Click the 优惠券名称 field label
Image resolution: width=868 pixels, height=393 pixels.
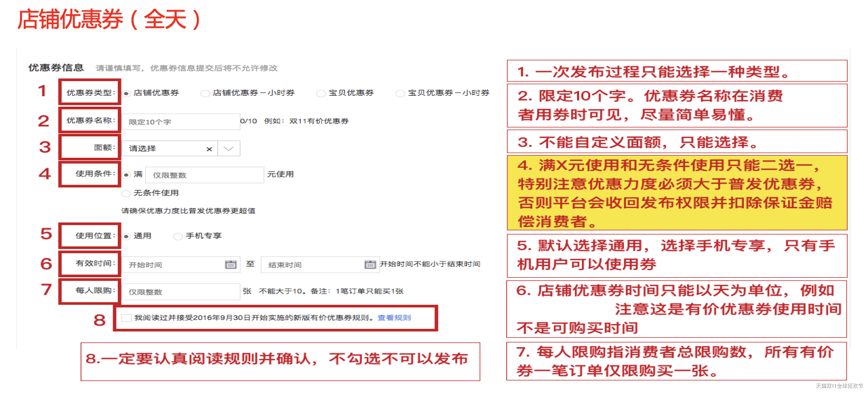90,120
